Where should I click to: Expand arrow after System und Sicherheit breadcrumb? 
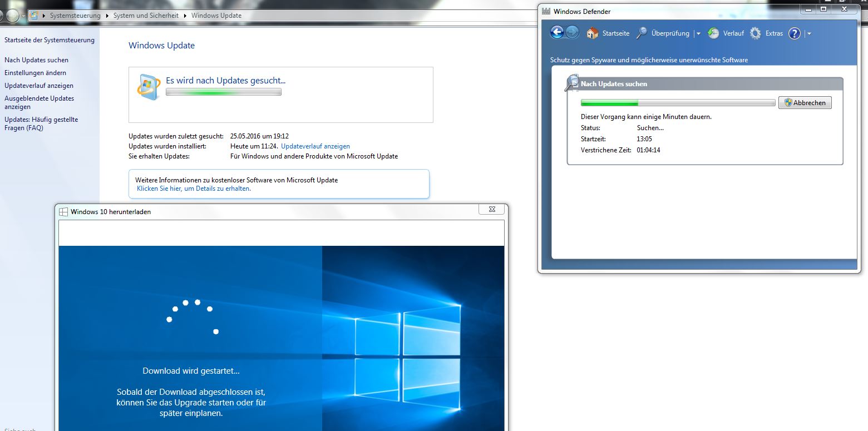coord(185,16)
